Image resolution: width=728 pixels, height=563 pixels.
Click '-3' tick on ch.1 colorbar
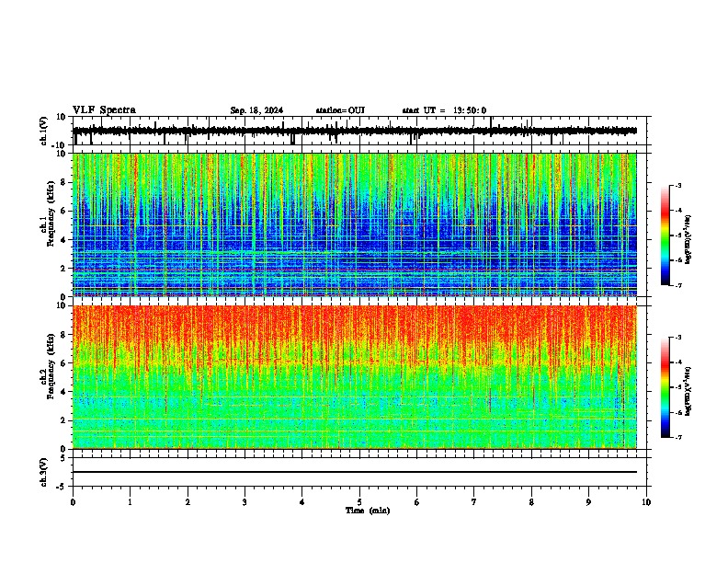tap(677, 186)
